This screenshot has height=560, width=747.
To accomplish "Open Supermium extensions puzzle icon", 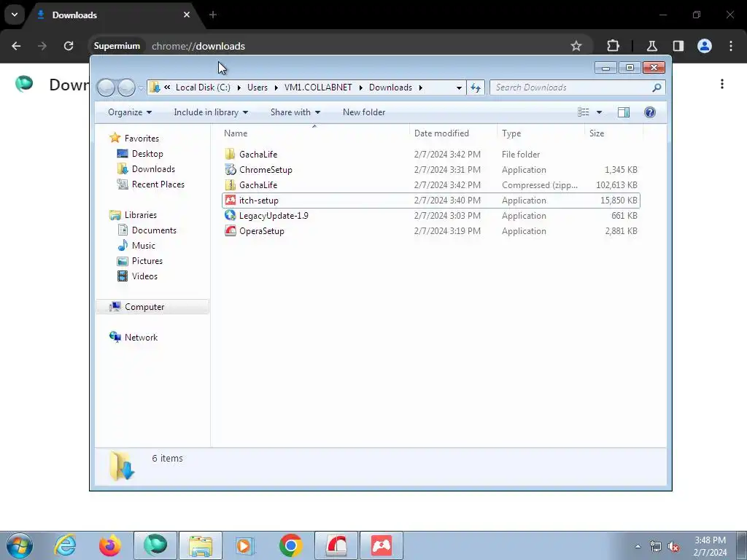I will tap(613, 46).
